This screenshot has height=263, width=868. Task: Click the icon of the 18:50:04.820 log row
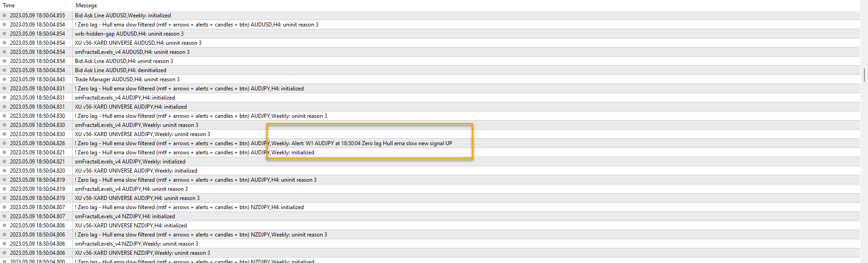[x=5, y=171]
